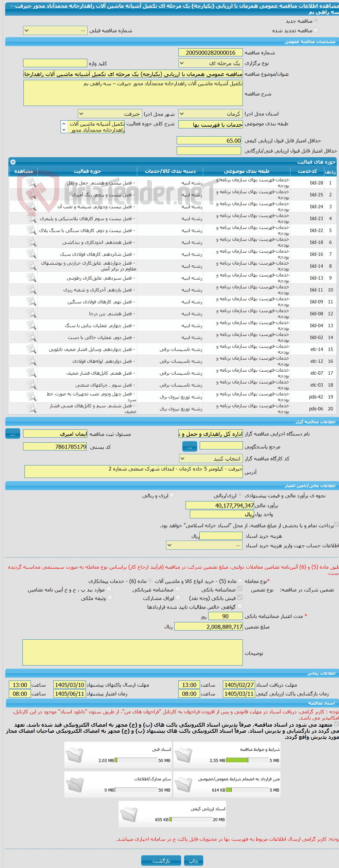Open the اسناد ارزیابی کیفی folder
The image size is (339, 868).
pos(129,814)
